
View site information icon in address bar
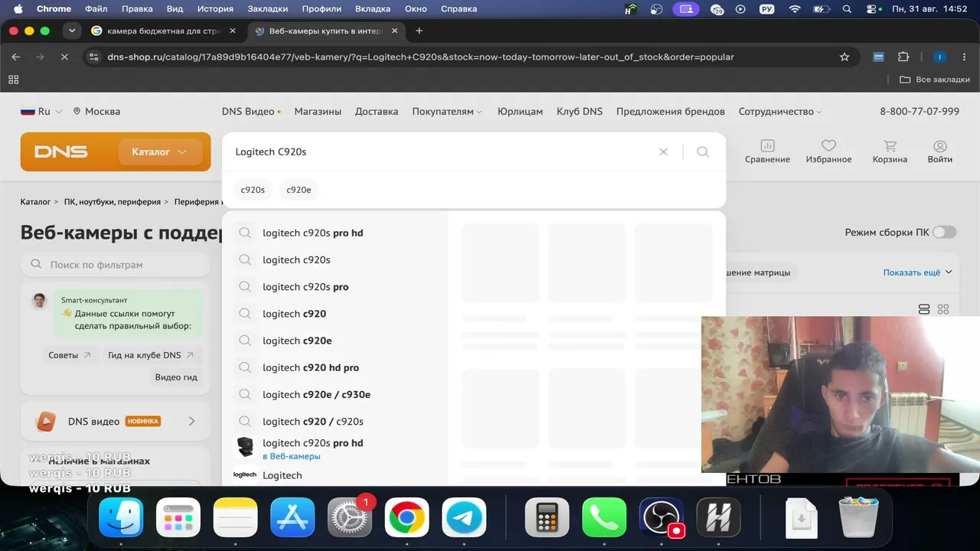[x=94, y=57]
